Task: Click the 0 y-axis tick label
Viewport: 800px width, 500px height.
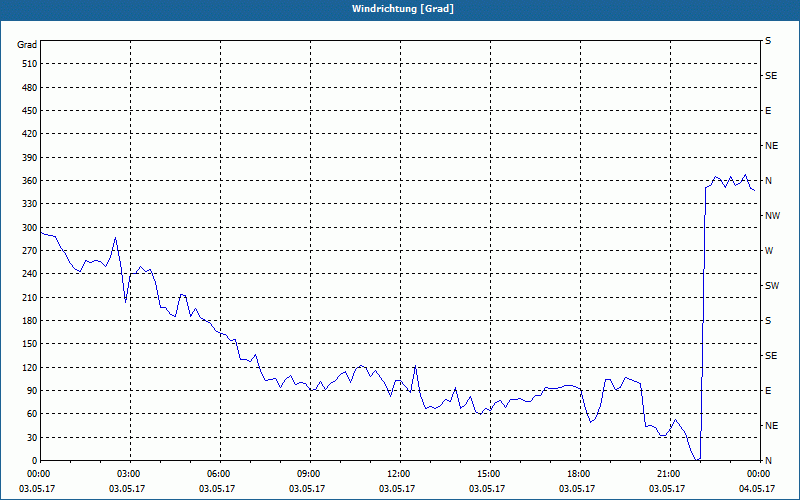Action: [x=35, y=461]
